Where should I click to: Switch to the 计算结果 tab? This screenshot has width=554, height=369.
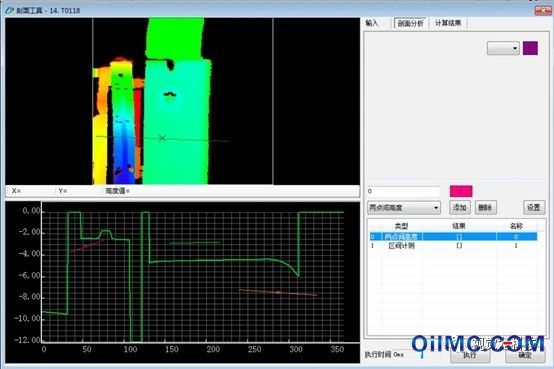coord(448,23)
